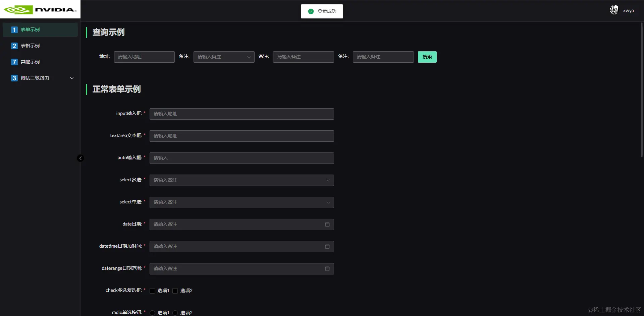Screen dimensions: 644x316
Task: Focus the datetime日期加时间 input field
Action: (241, 247)
